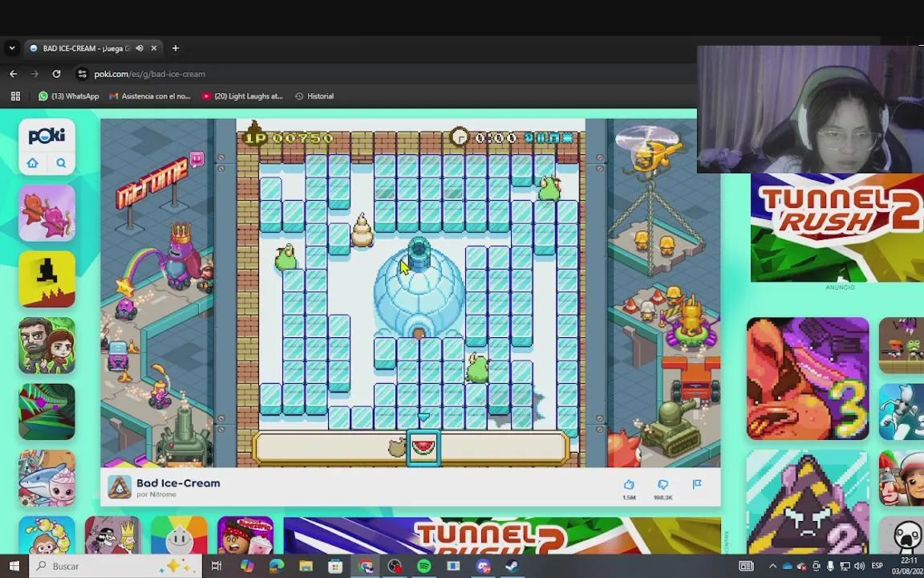Open Spotify from the taskbar
This screenshot has width=924, height=578.
423,566
